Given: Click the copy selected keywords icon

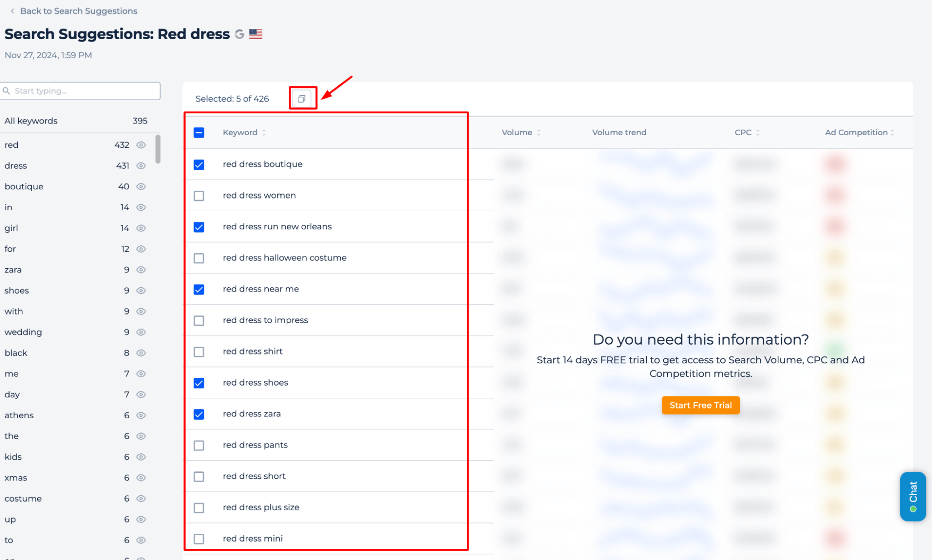Looking at the screenshot, I should click(302, 98).
